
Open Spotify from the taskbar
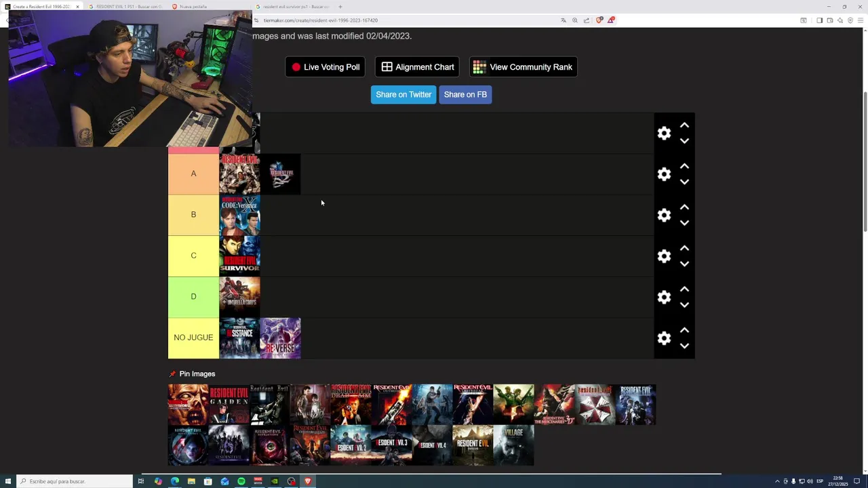[241, 481]
